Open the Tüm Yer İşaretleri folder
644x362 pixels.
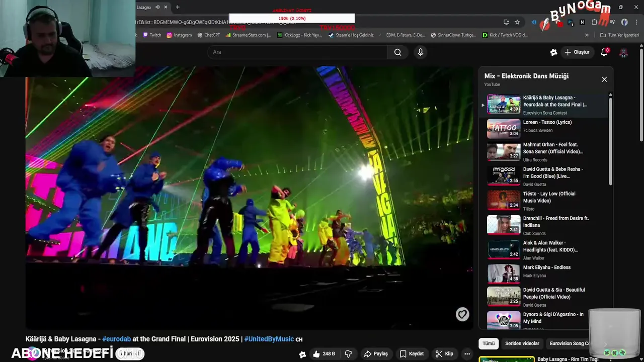tap(619, 35)
